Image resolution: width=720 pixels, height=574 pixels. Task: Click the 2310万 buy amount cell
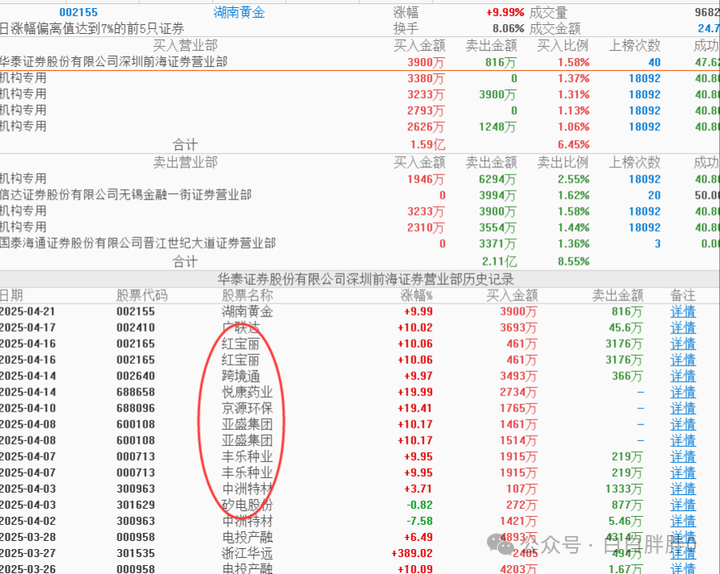point(426,227)
